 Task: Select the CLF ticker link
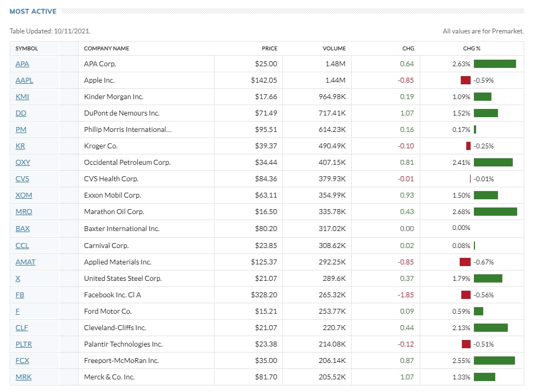click(22, 328)
